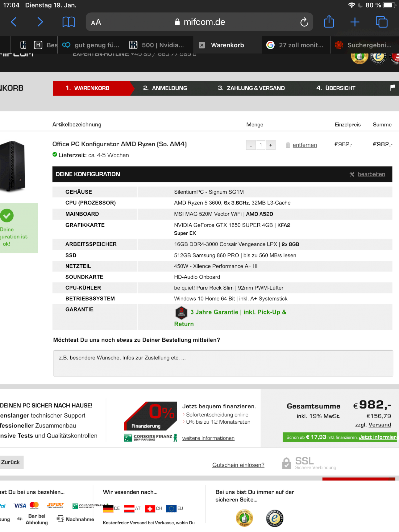Decrease quantity with minus button
This screenshot has height=532, width=399.
point(251,145)
